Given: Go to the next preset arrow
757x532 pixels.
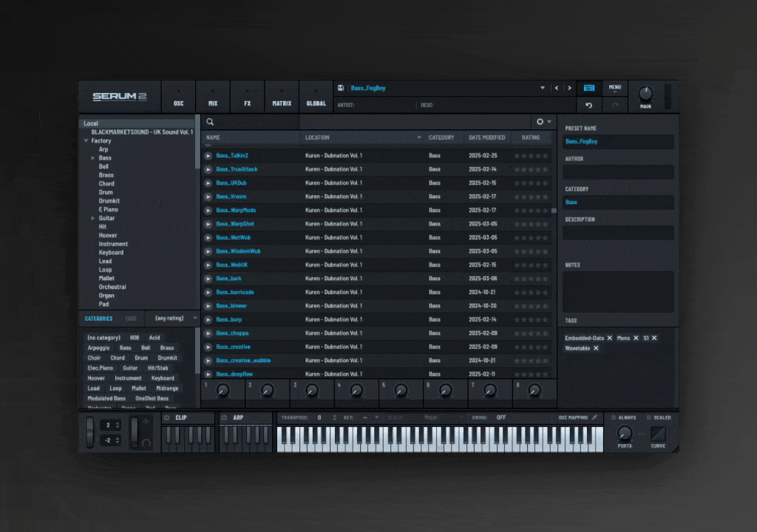Looking at the screenshot, I should [570, 88].
